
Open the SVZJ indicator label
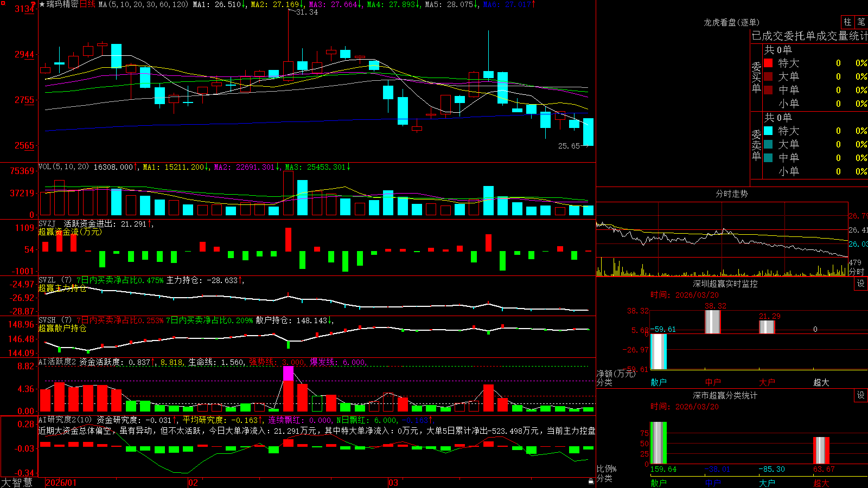(x=47, y=224)
